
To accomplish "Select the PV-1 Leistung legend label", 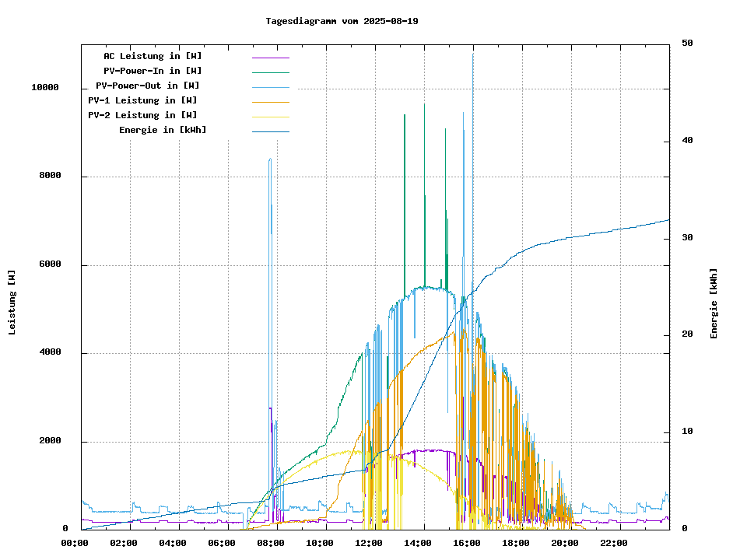I will 142,100.
